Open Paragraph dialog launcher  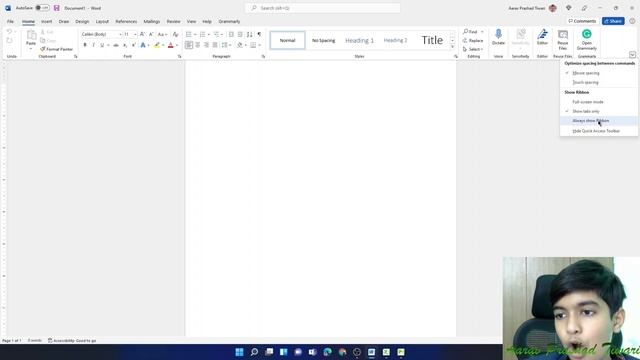pyautogui.click(x=263, y=57)
